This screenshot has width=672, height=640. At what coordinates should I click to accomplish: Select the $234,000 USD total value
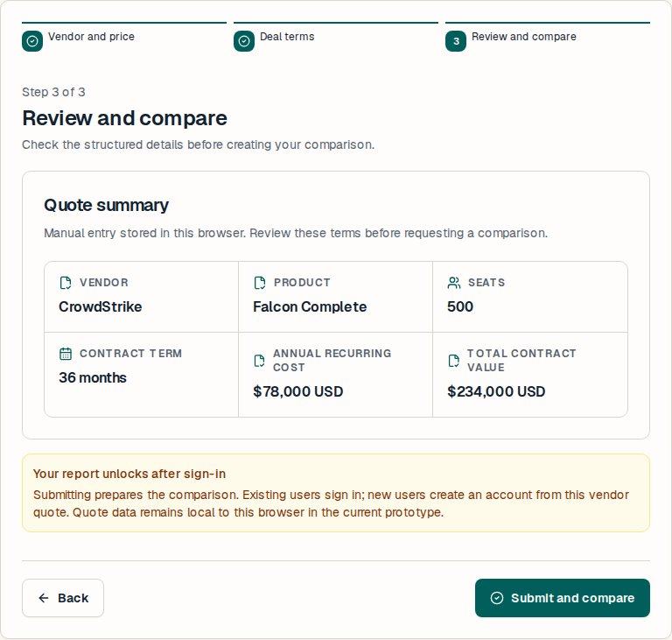496,391
